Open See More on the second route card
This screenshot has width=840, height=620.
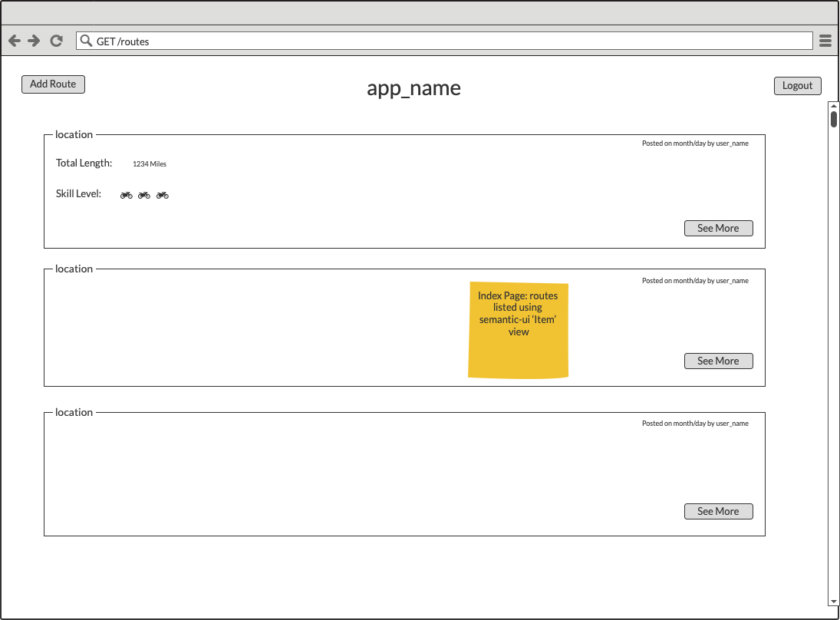(718, 361)
